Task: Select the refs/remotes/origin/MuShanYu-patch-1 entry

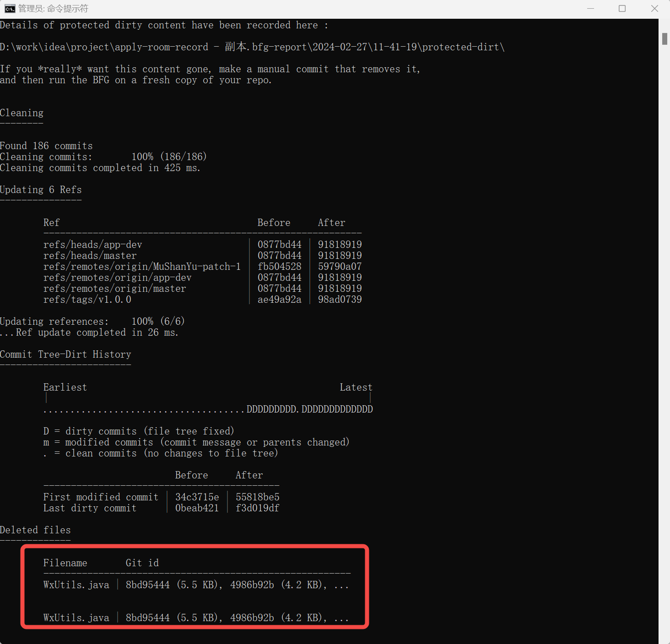Action: (x=142, y=267)
